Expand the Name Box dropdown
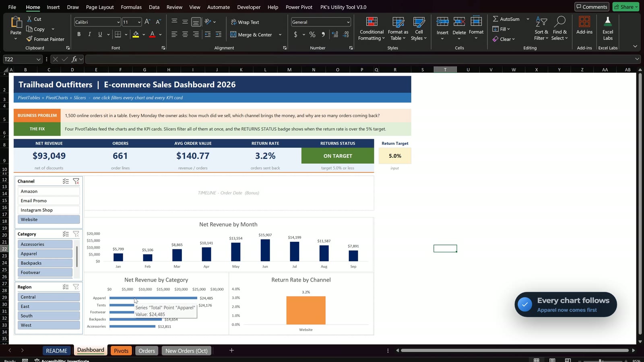Viewport: 644px width, 362px height. [38, 59]
